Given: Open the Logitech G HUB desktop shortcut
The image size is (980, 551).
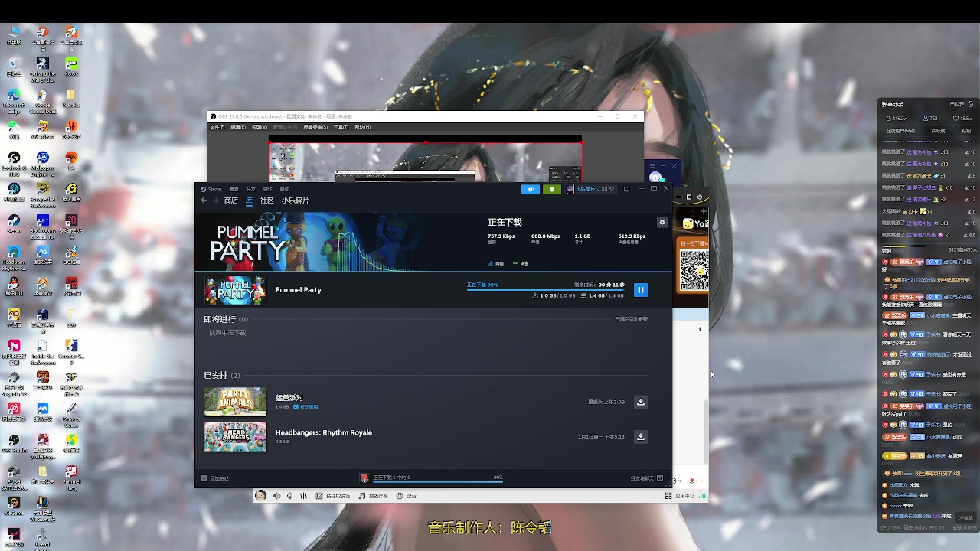Looking at the screenshot, I should coord(14,162).
